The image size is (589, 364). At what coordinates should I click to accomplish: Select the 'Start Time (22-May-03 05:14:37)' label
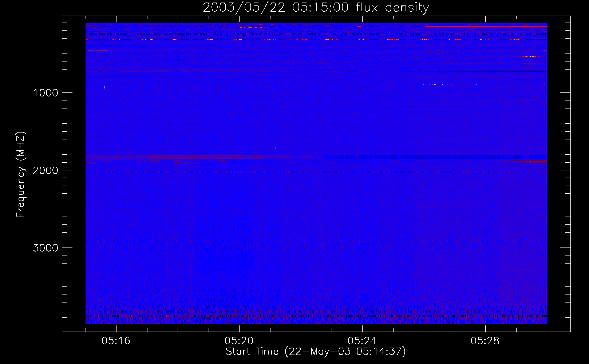tap(316, 352)
